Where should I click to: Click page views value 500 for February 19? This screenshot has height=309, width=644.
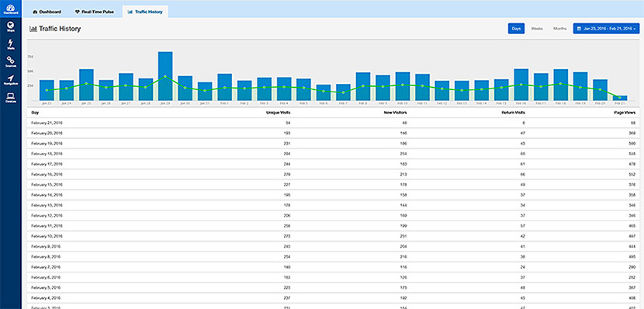pos(633,144)
